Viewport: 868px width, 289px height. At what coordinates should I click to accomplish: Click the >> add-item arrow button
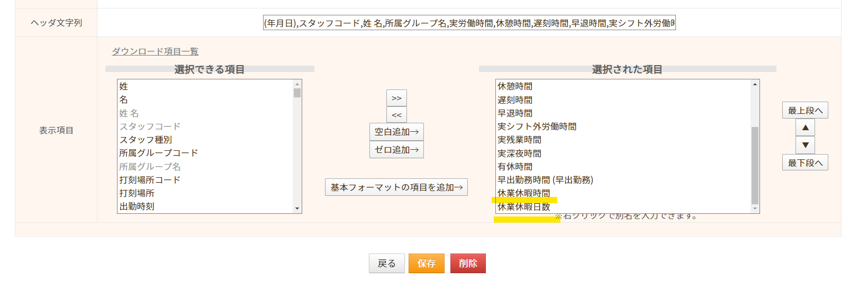coord(396,98)
